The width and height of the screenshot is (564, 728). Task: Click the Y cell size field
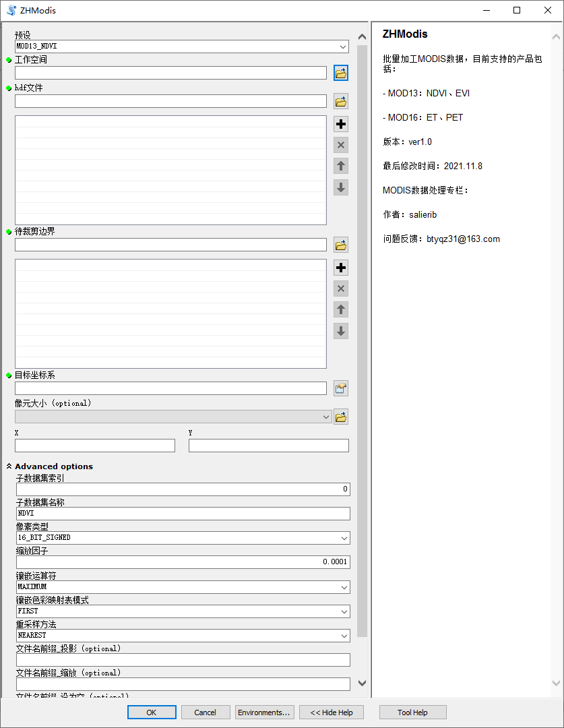(269, 446)
